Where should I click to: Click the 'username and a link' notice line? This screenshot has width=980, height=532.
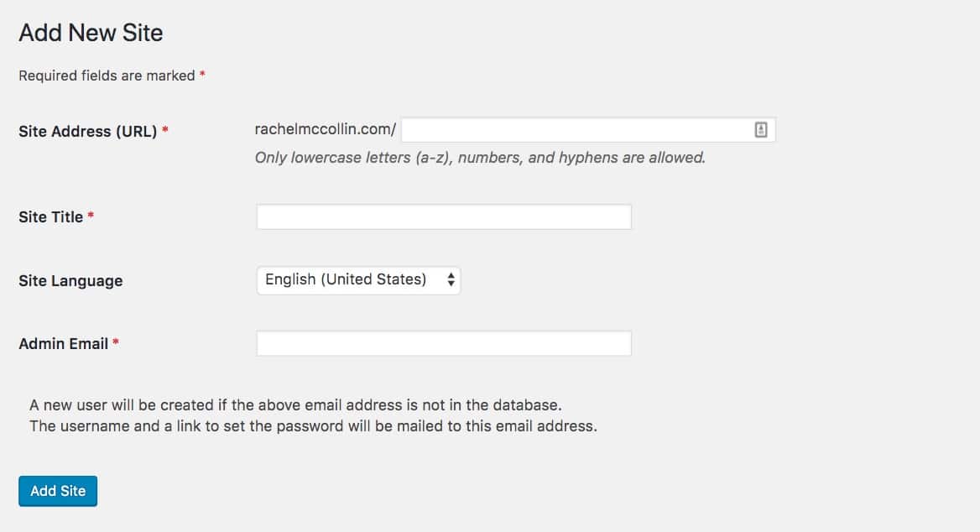click(313, 425)
